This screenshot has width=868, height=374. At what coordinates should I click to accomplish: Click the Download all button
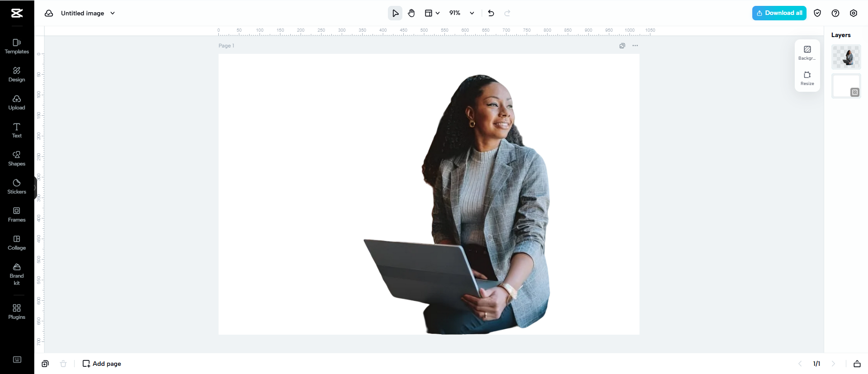[779, 13]
